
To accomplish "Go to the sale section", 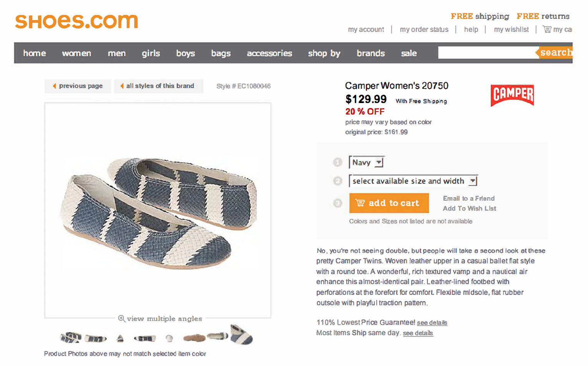I will tap(409, 53).
